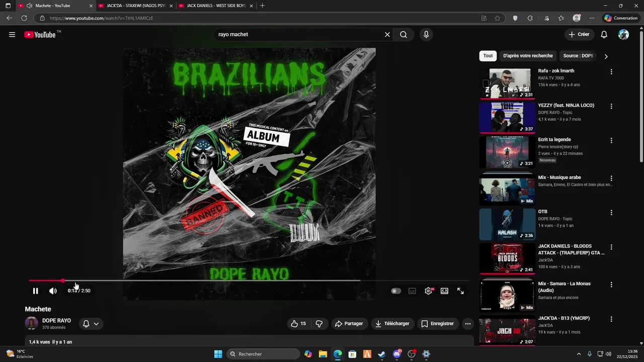
Task: Open the Copilot Conversation button
Action: 621,18
